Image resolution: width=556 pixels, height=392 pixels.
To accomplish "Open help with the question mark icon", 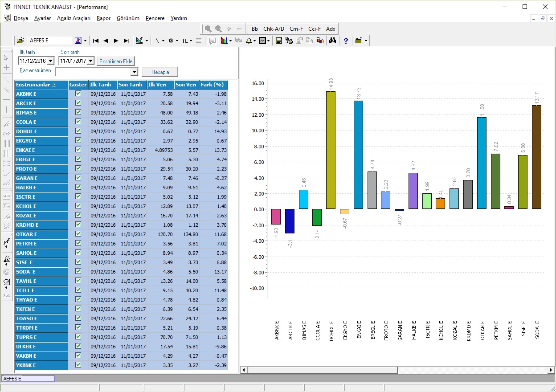I will tap(346, 41).
